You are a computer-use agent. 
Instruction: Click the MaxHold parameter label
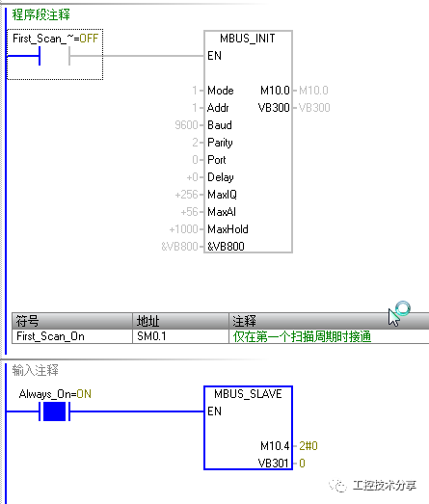pos(228,229)
